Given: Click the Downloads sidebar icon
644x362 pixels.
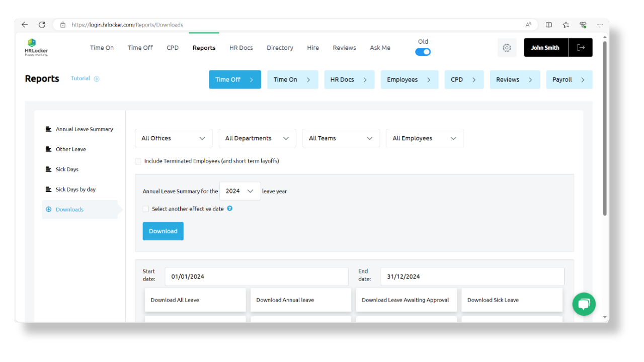Looking at the screenshot, I should [49, 209].
